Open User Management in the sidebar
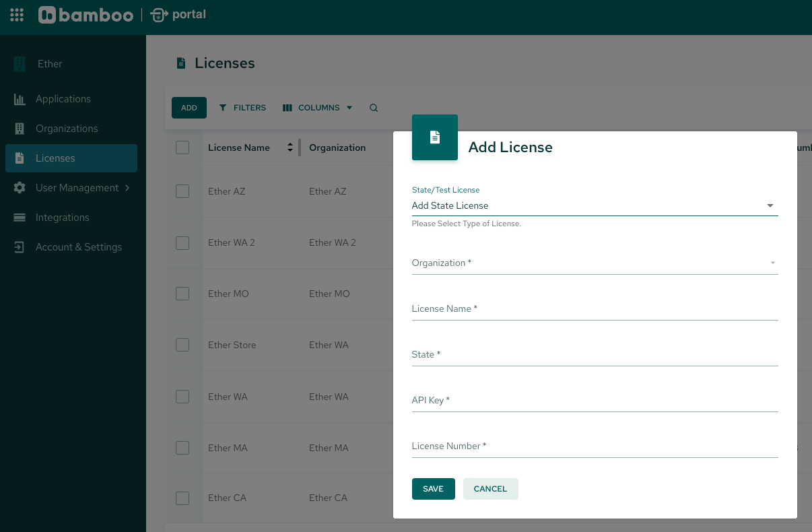This screenshot has height=532, width=812. point(71,188)
